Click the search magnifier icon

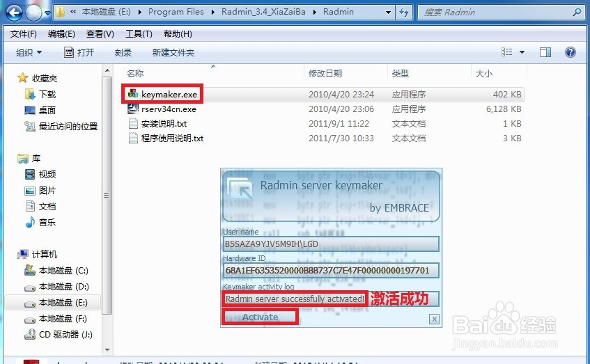coord(577,13)
